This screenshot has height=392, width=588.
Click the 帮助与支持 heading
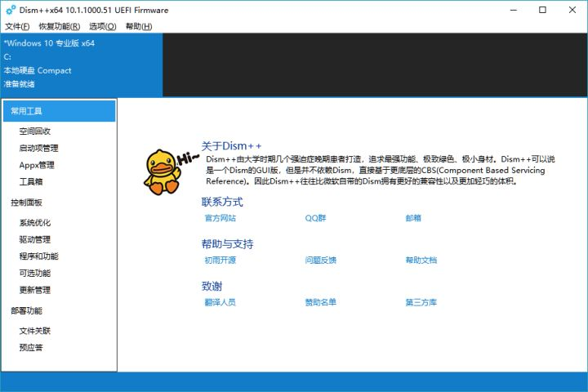coord(228,244)
